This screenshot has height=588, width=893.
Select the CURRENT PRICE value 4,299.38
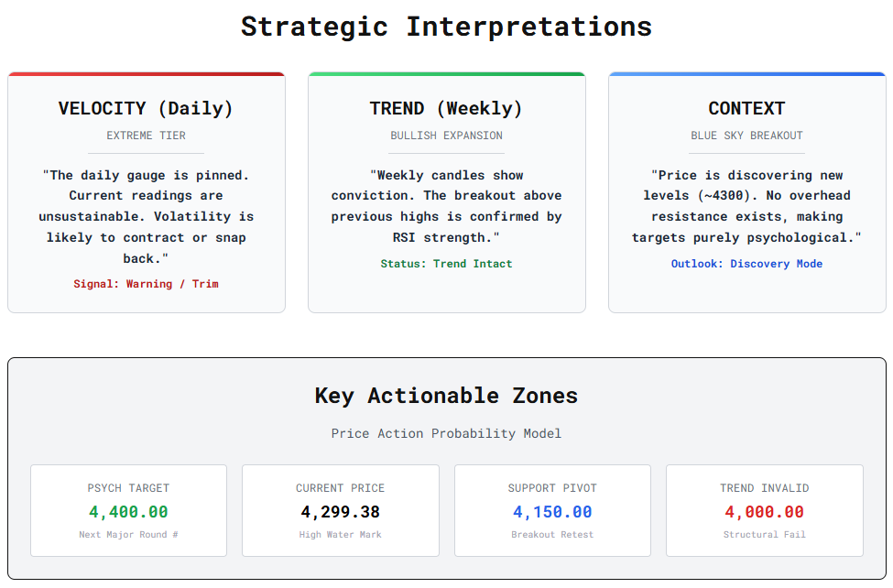tap(340, 512)
